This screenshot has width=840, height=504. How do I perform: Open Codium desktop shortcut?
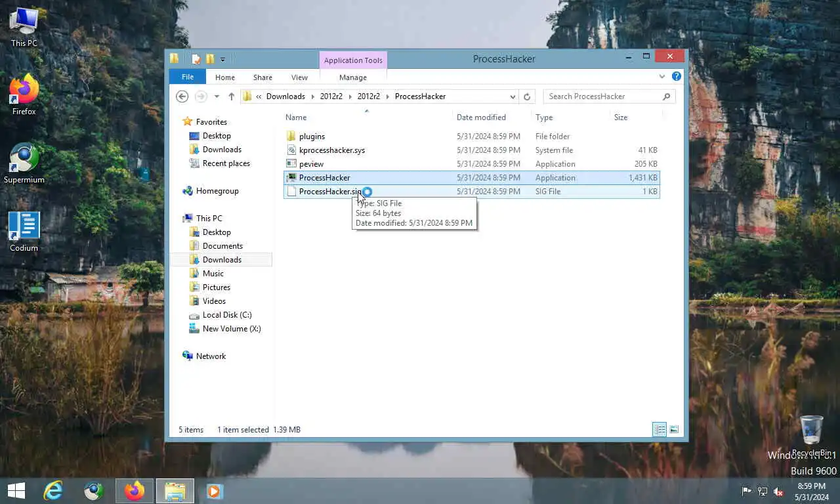pos(24,231)
